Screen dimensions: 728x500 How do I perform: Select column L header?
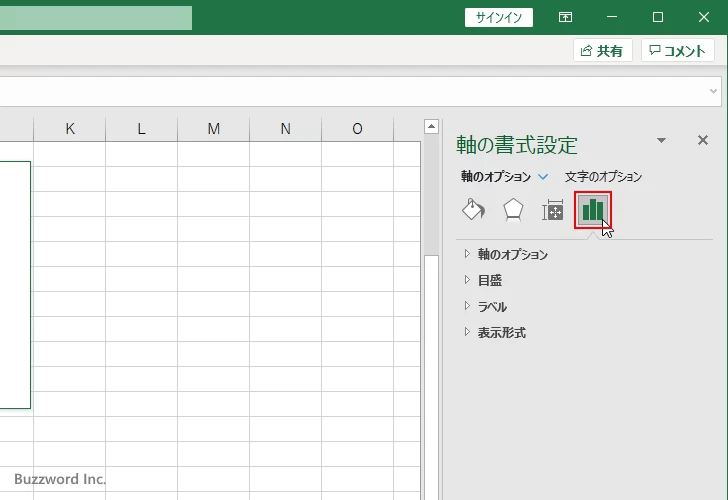click(142, 129)
